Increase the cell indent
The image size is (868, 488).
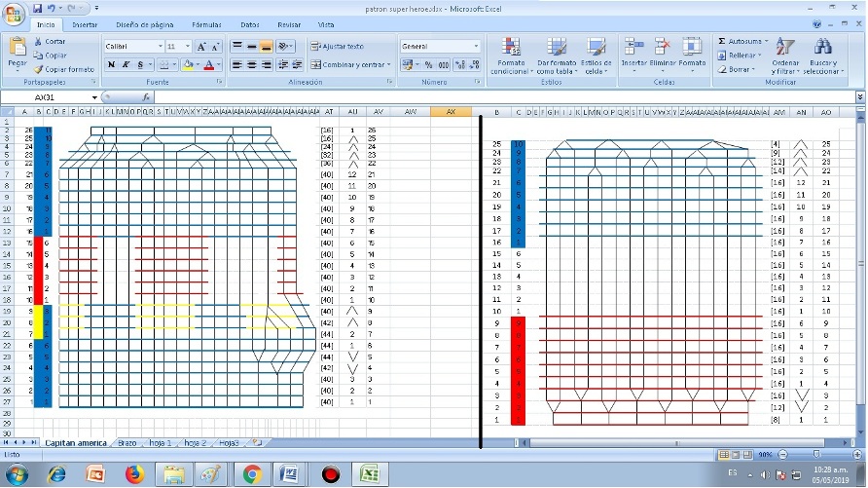[x=297, y=65]
